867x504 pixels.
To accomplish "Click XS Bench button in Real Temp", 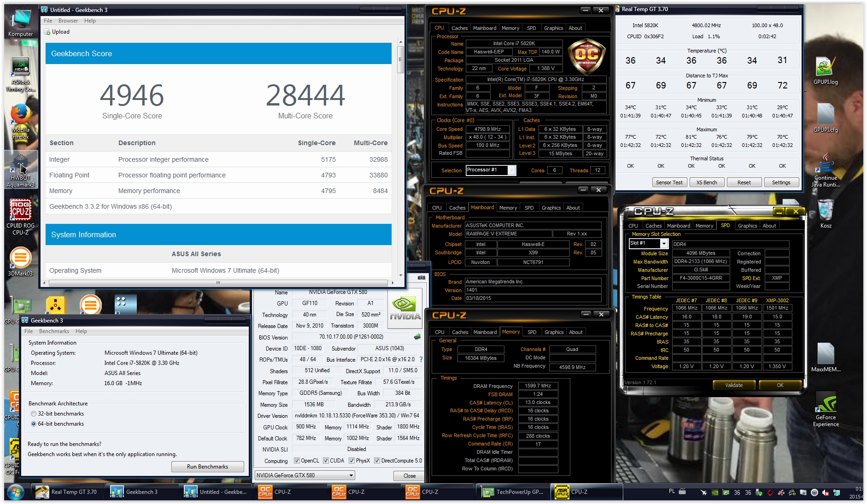I will tap(707, 182).
